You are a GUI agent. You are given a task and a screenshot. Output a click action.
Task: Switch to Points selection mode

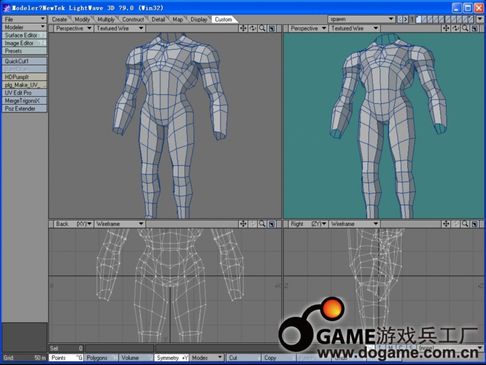click(66, 358)
